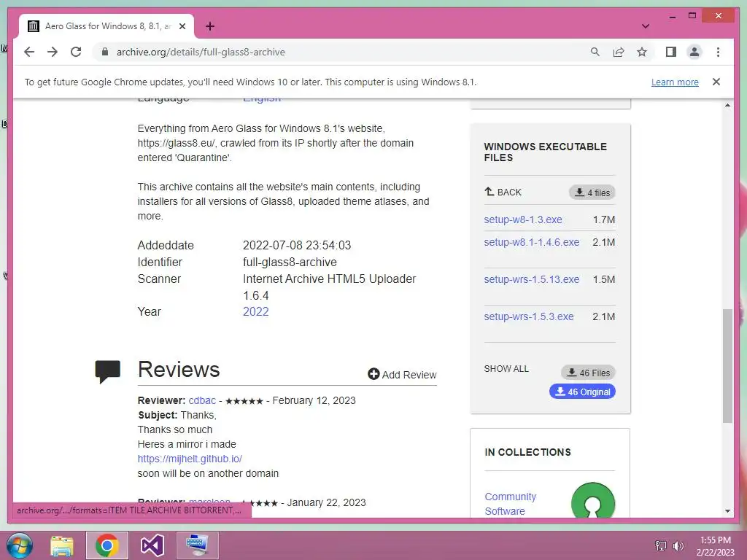Screen dimensions: 747x560
Task: Open the computer keyboard taskbar app
Action: click(x=197, y=545)
